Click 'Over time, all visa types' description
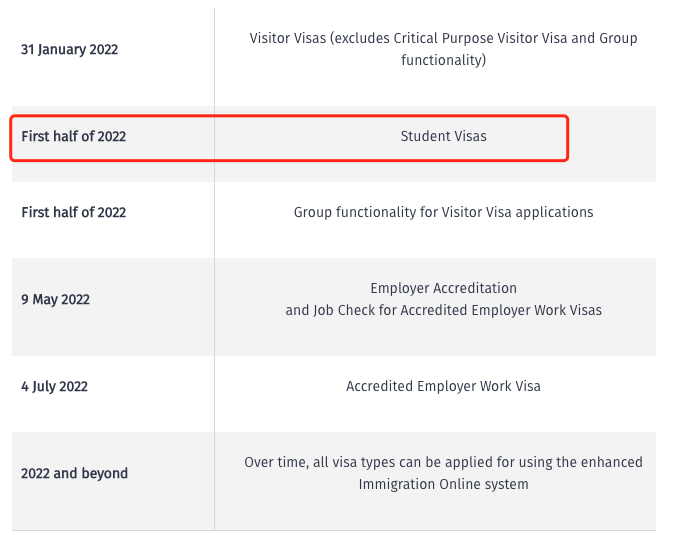Image resolution: width=678 pixels, height=559 pixels. coord(443,473)
